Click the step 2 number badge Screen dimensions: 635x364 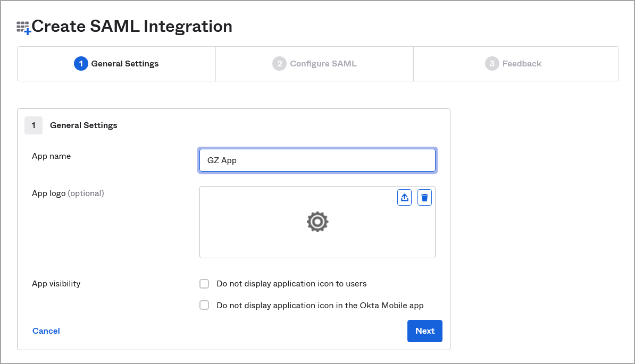tap(279, 63)
